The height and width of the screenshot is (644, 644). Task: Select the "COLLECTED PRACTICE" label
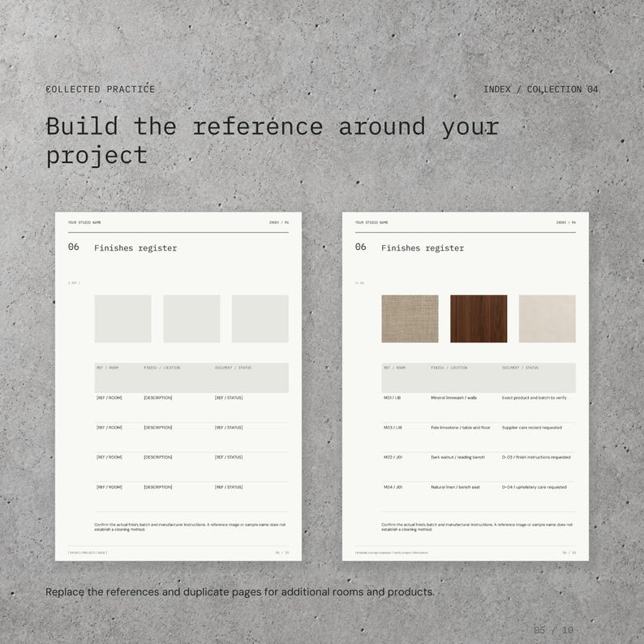[101, 89]
